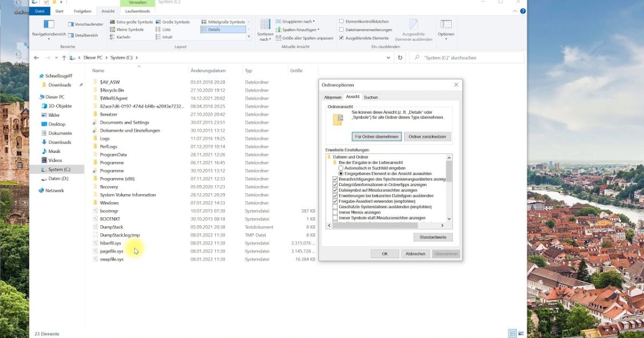This screenshot has width=644, height=338.
Task: Check Elementkontrollkästchen in the ribbon
Action: pos(341,20)
